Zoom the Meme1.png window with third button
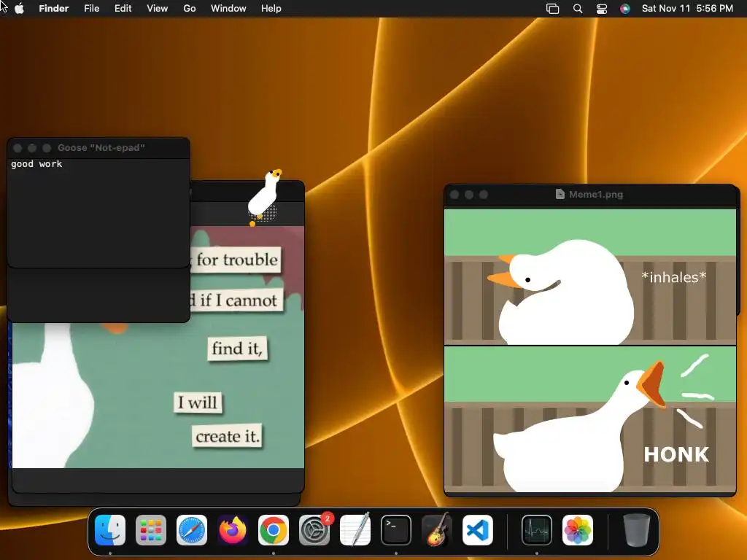Image resolution: width=747 pixels, height=560 pixels. 484,195
